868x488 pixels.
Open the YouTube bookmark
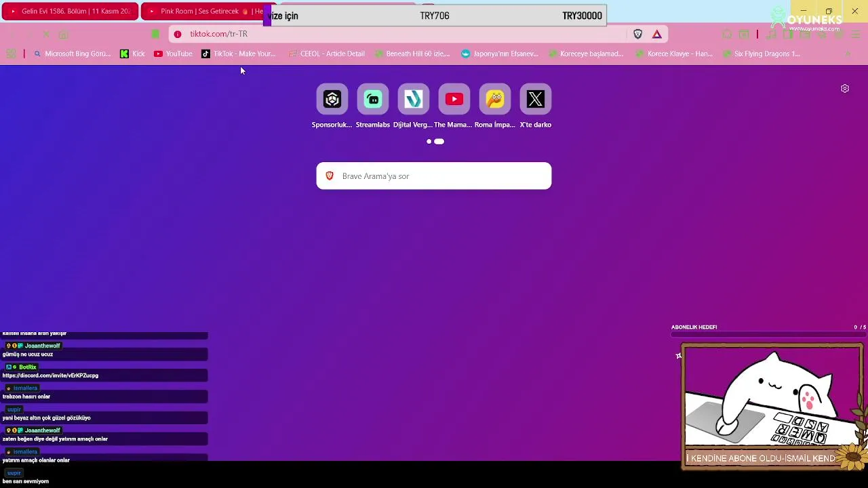(173, 54)
